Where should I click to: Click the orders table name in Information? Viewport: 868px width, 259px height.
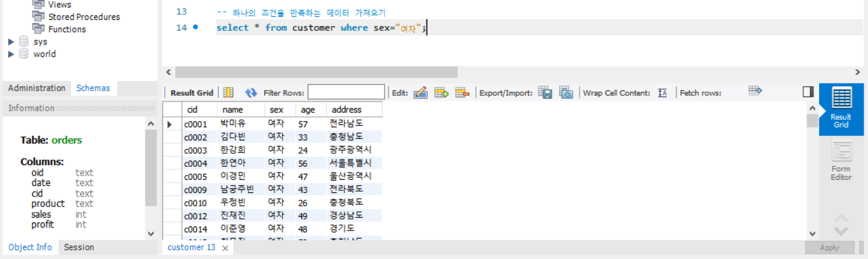pyautogui.click(x=67, y=140)
